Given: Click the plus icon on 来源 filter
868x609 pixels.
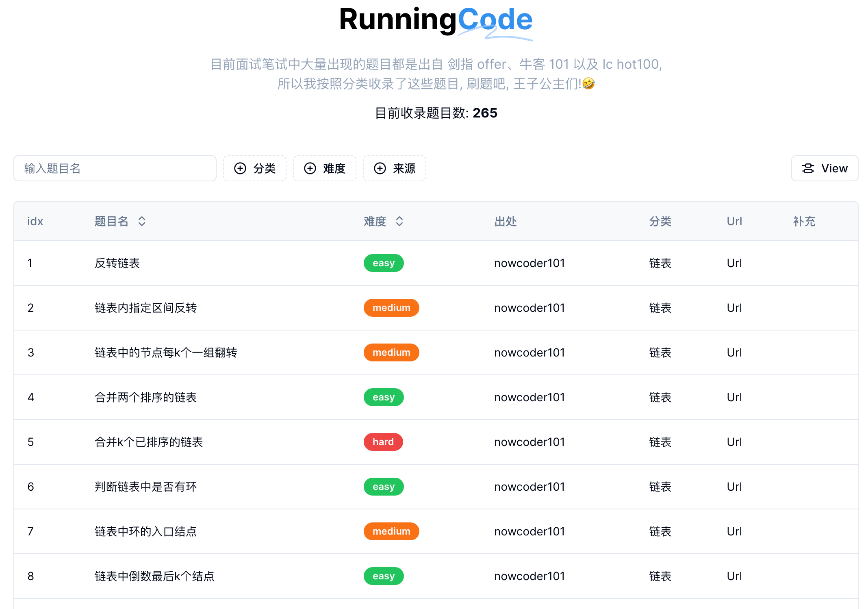Looking at the screenshot, I should point(380,168).
